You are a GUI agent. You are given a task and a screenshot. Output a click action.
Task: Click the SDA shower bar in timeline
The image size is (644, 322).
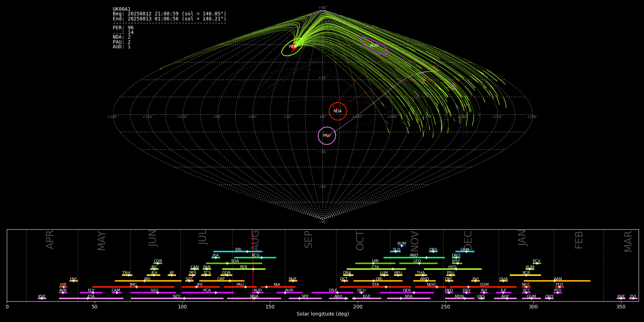234,263
